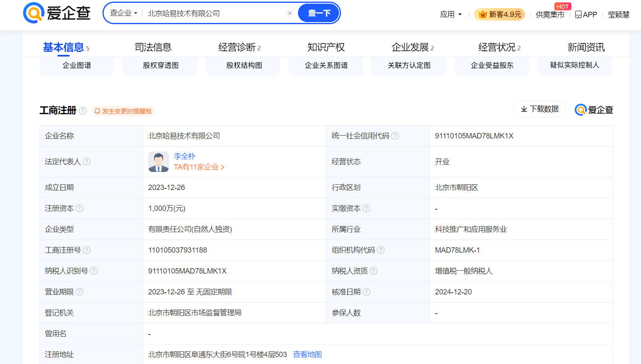Open the Aiqicha logo home link
Screen dimensions: 641x364
tap(57, 13)
